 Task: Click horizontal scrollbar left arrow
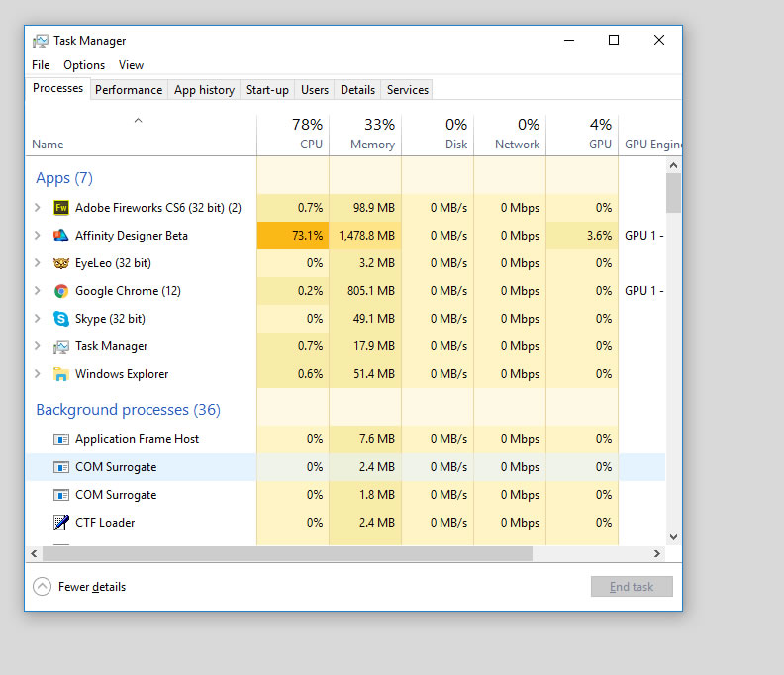(x=34, y=554)
